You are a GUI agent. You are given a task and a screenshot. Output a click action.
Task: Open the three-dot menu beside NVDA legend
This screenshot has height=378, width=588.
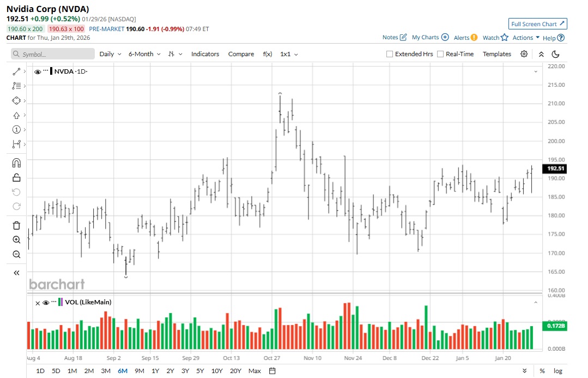[46, 70]
